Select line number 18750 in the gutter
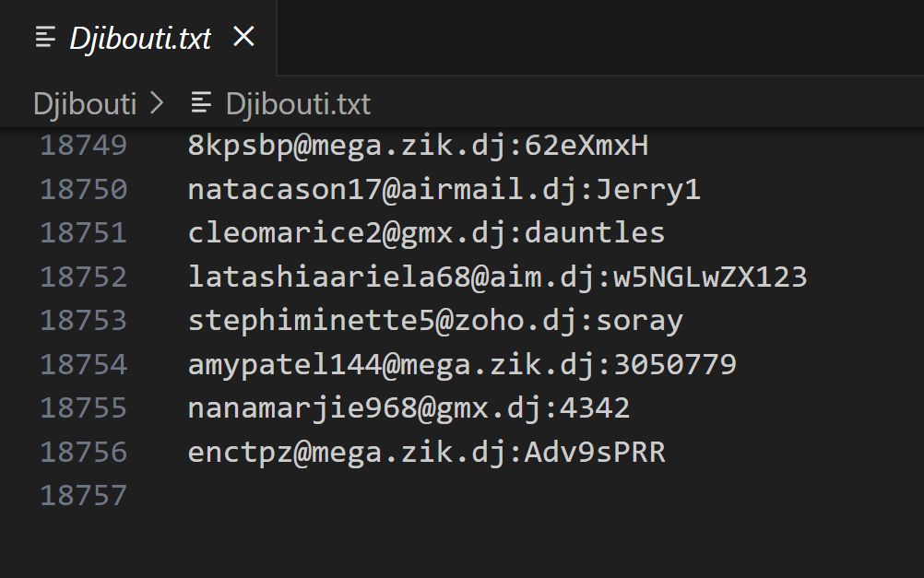This screenshot has width=924, height=578. pos(84,190)
